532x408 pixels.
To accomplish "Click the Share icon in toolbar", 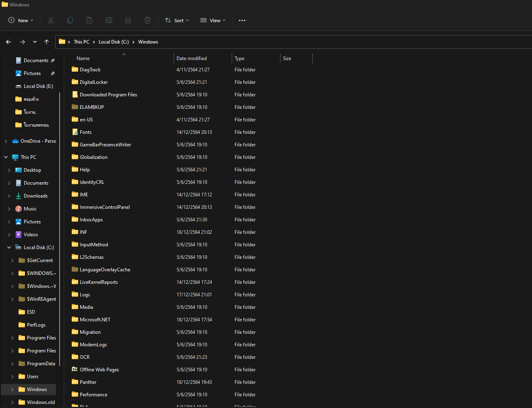I will coord(128,20).
